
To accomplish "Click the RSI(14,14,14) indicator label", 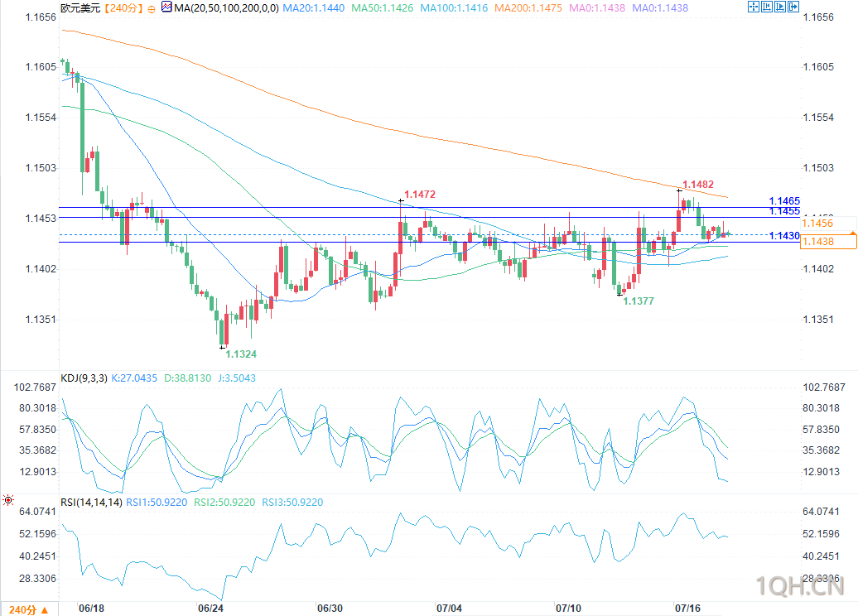I will [x=91, y=503].
